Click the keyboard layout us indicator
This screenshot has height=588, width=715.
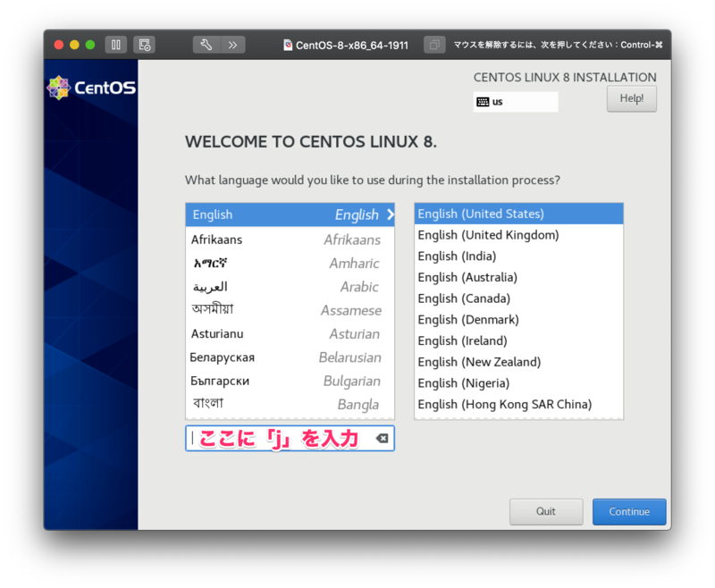[516, 102]
